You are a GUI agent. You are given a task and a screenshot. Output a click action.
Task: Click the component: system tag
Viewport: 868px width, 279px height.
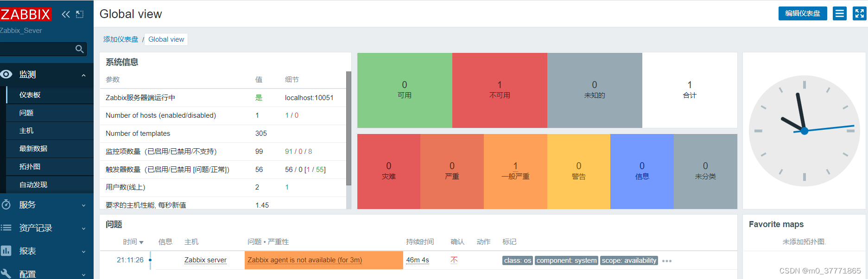(566, 260)
